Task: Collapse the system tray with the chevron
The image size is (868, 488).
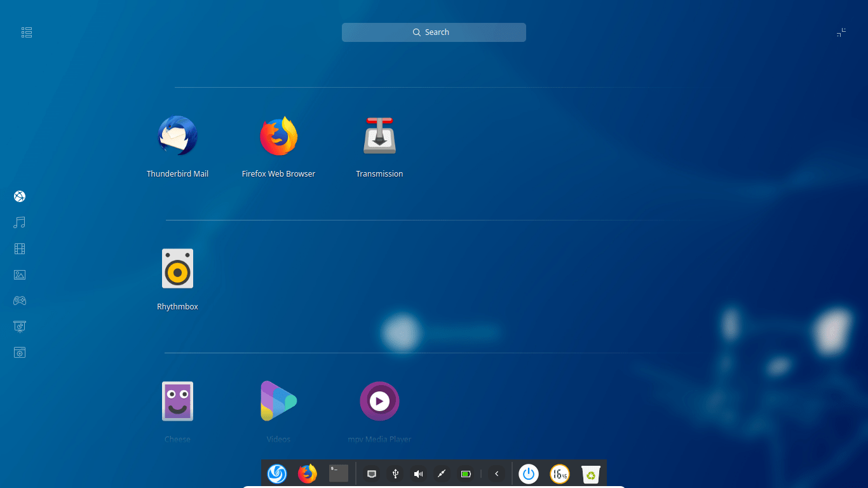Action: [x=496, y=473]
